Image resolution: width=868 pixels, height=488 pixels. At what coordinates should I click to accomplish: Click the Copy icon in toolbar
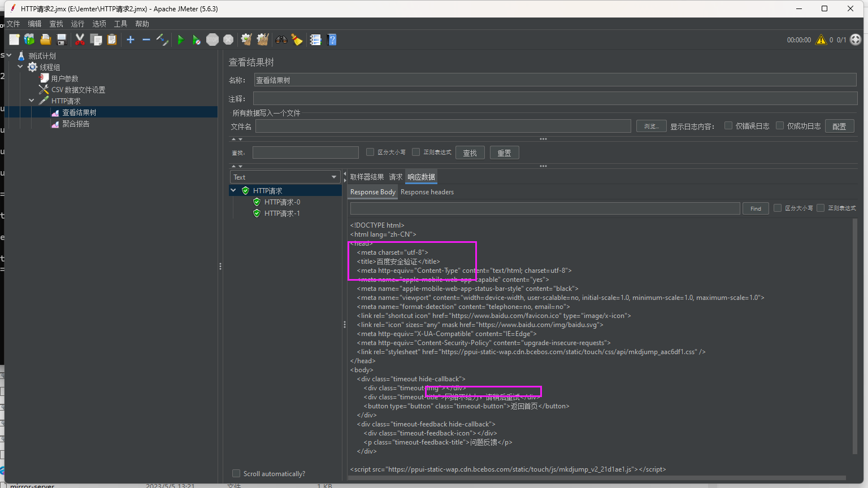[x=96, y=40]
